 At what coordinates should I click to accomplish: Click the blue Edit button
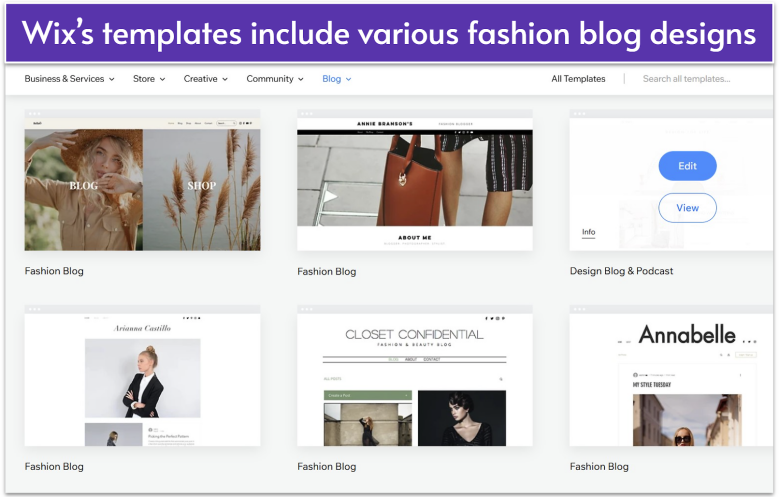click(687, 166)
